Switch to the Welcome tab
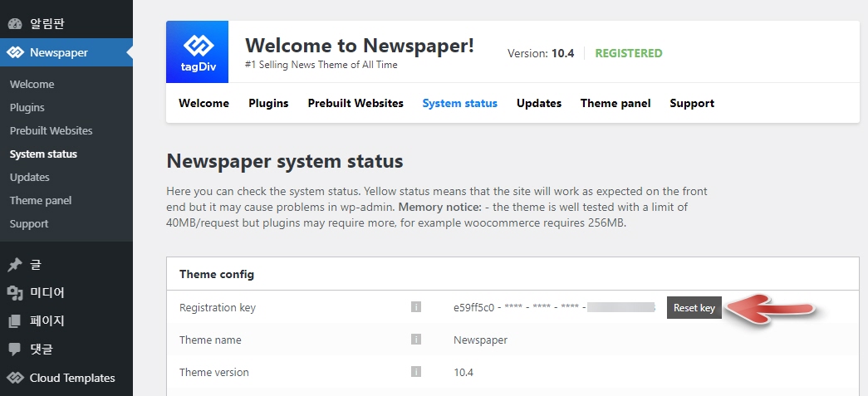This screenshot has width=868, height=396. 204,103
